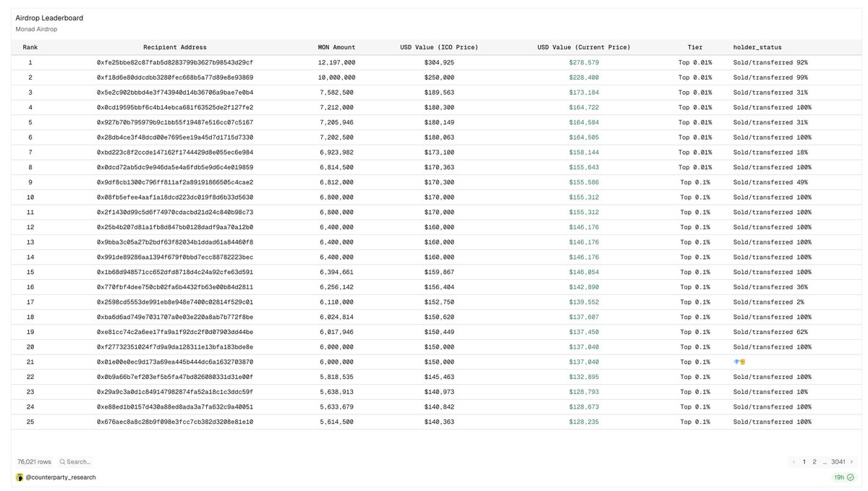The height and width of the screenshot is (491, 868).
Task: Click MON amount 10,000,000
Action: coord(336,77)
